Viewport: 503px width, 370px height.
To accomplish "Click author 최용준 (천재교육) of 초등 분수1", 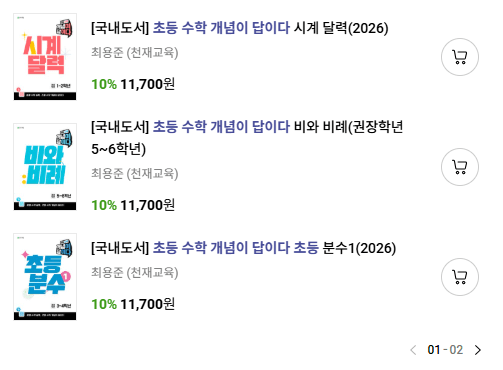I will (x=135, y=272).
